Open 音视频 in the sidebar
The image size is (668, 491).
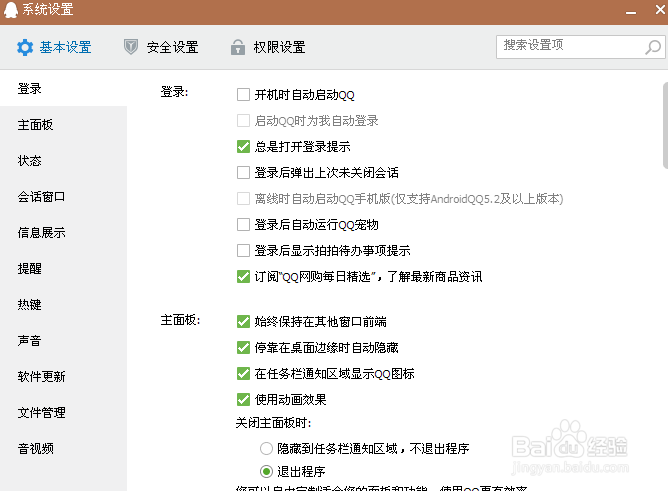pyautogui.click(x=63, y=448)
